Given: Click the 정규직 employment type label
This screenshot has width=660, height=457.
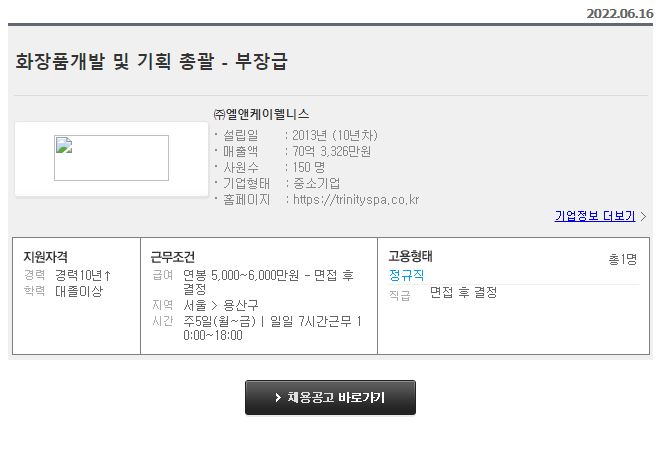Looking at the screenshot, I should pos(406,275).
